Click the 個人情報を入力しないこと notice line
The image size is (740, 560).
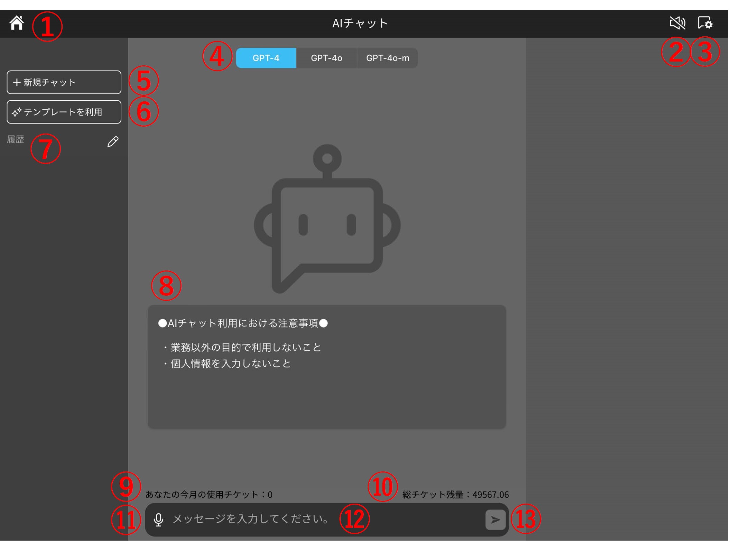tap(230, 364)
